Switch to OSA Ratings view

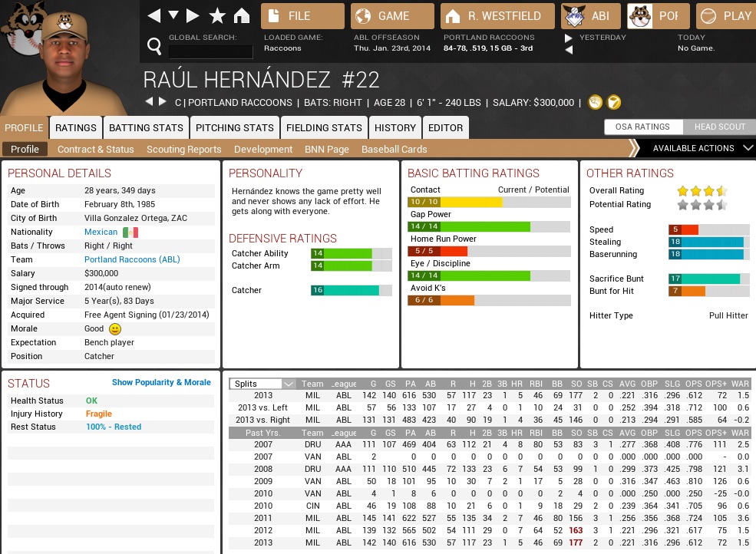[x=642, y=127]
